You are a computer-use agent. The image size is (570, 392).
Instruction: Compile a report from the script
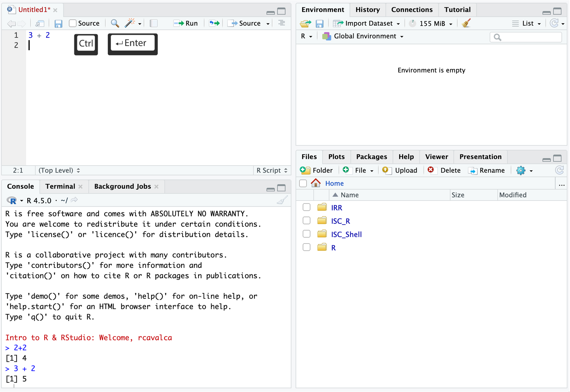(x=153, y=23)
